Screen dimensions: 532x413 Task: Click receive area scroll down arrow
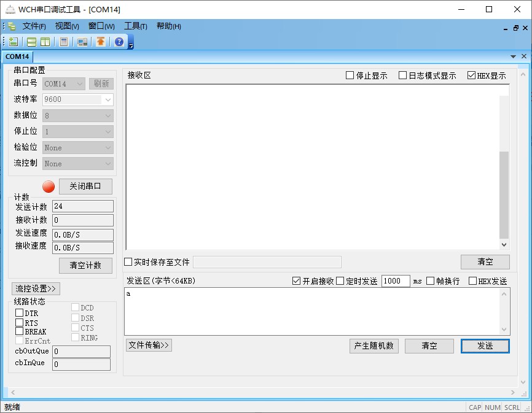point(504,245)
